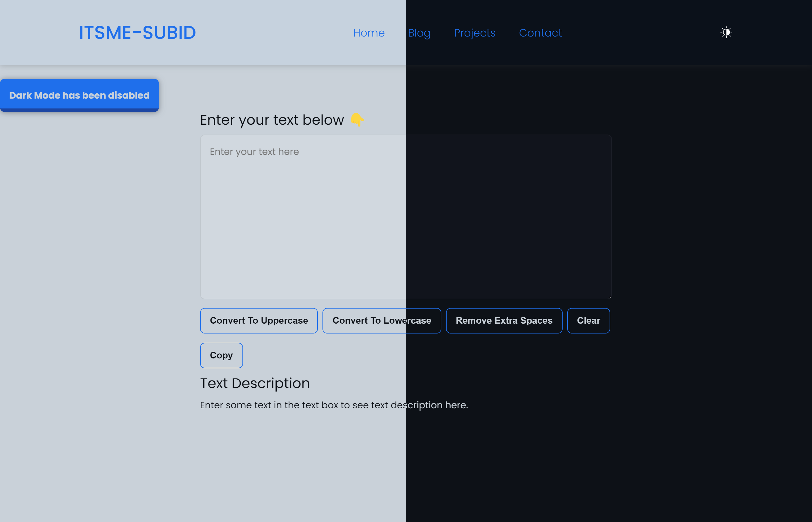
Task: Click the 'Text Description' heading
Action: click(x=255, y=383)
